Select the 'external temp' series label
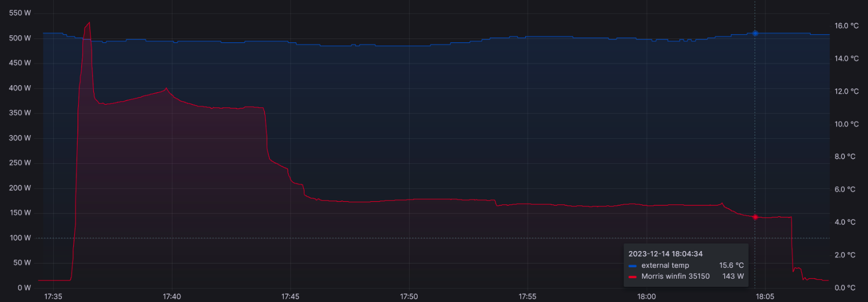This screenshot has height=302, width=868. 665,265
